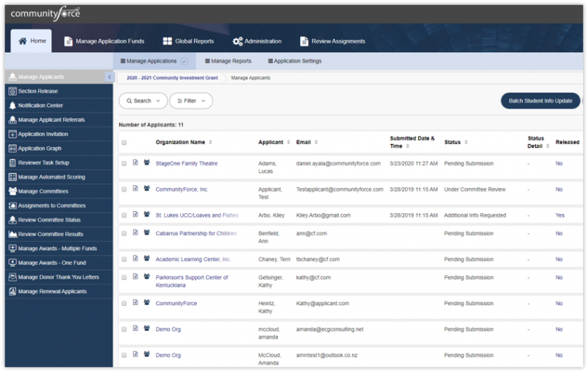Select checkbox for Academic Learning Center row
The height and width of the screenshot is (372, 588).
[124, 260]
